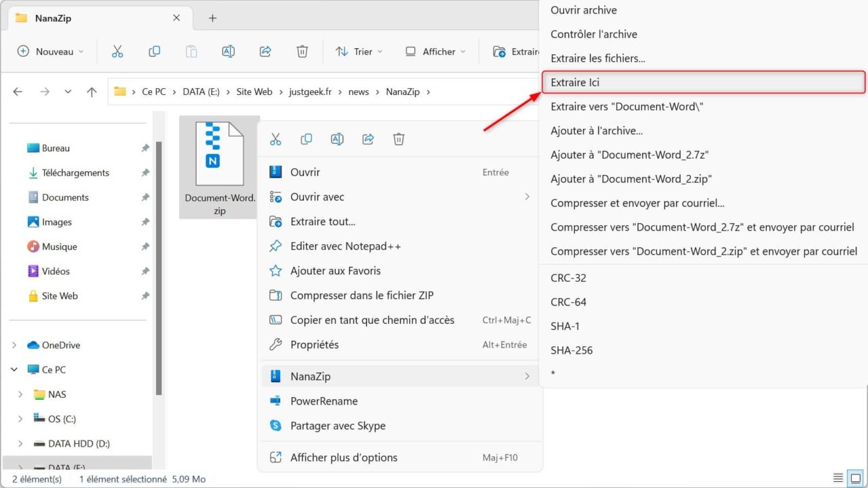Click the Copy icon in the context menu
This screenshot has width=868, height=488.
(x=307, y=139)
